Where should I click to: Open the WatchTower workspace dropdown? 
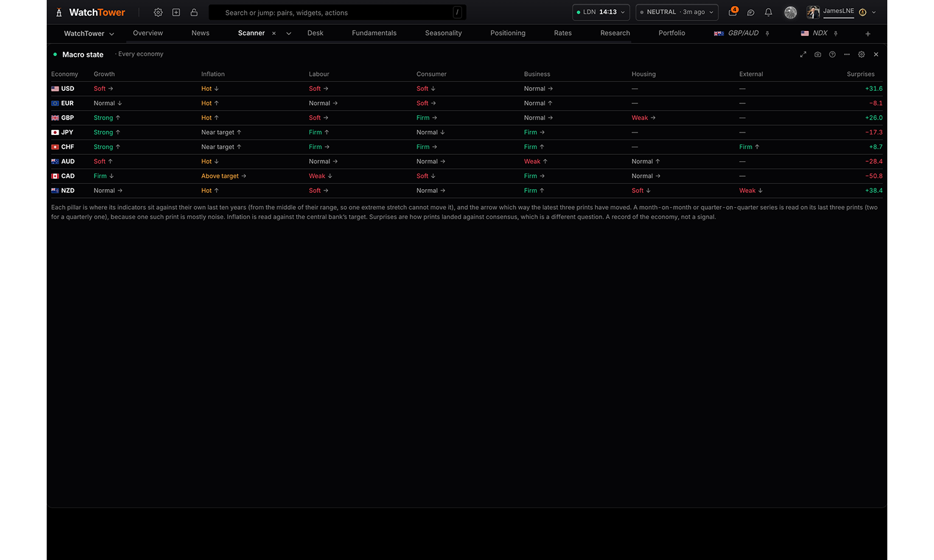tap(89, 34)
